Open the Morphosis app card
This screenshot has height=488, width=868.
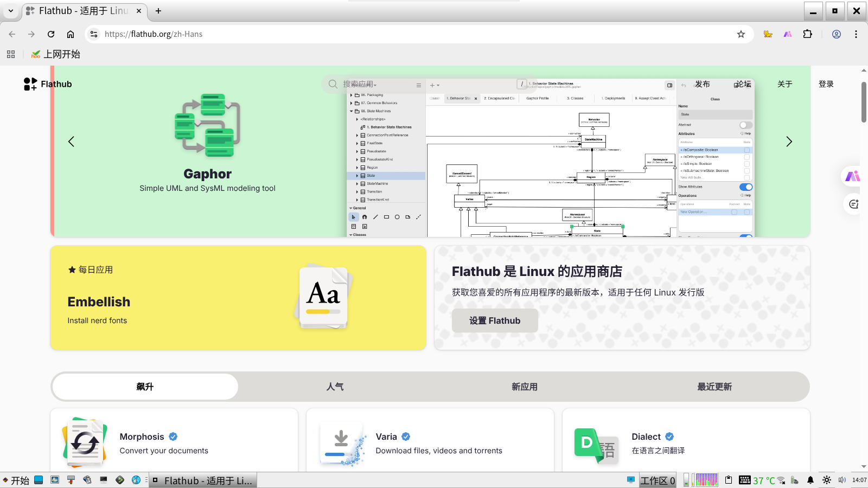coord(174,440)
